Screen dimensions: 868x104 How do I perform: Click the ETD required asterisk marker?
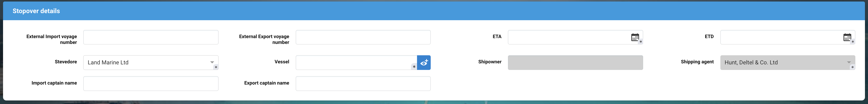[853, 42]
